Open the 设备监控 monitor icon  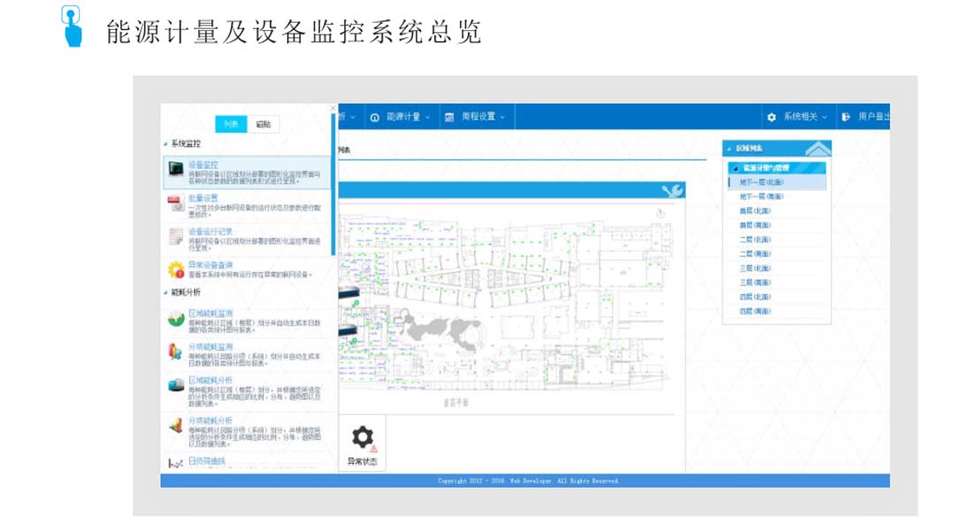click(176, 169)
